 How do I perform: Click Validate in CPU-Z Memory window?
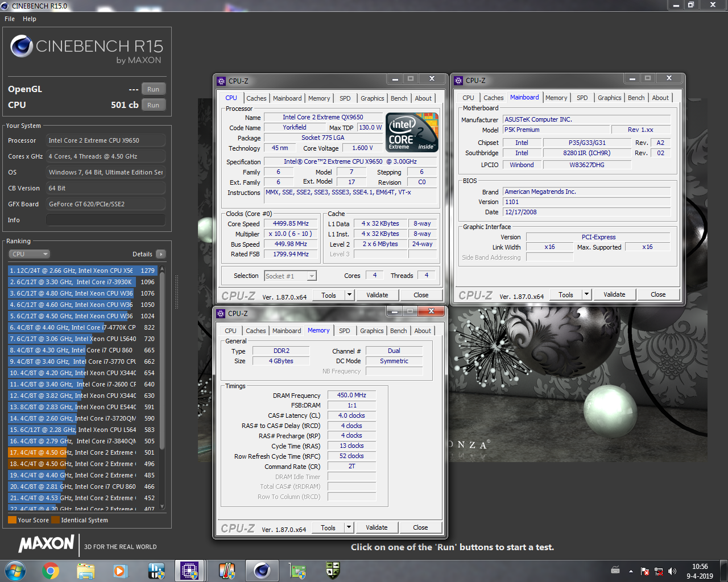coord(377,527)
